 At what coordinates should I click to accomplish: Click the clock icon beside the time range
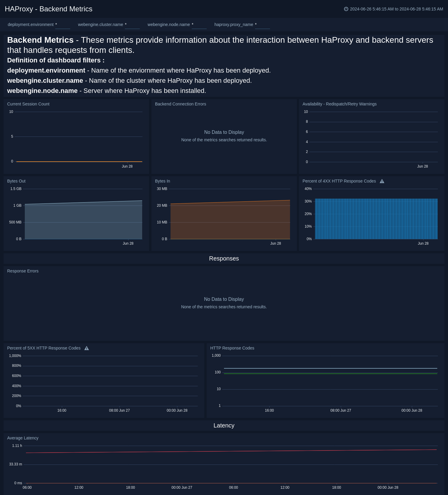tap(346, 9)
